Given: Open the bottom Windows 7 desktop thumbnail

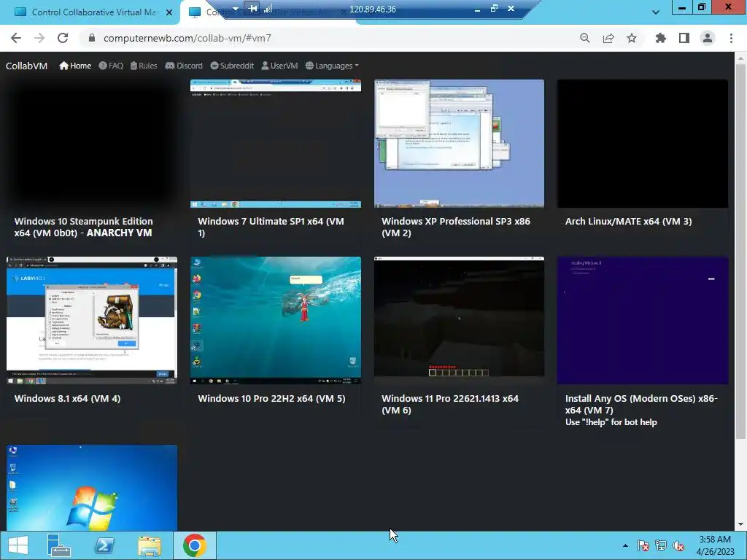Looking at the screenshot, I should point(91,488).
